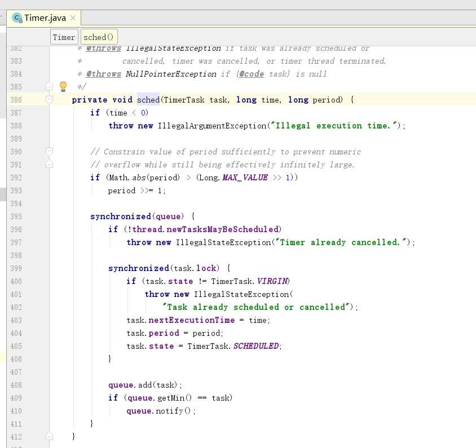Click @throws tag before NullPointerException
This screenshot has height=448, width=476.
104,74
